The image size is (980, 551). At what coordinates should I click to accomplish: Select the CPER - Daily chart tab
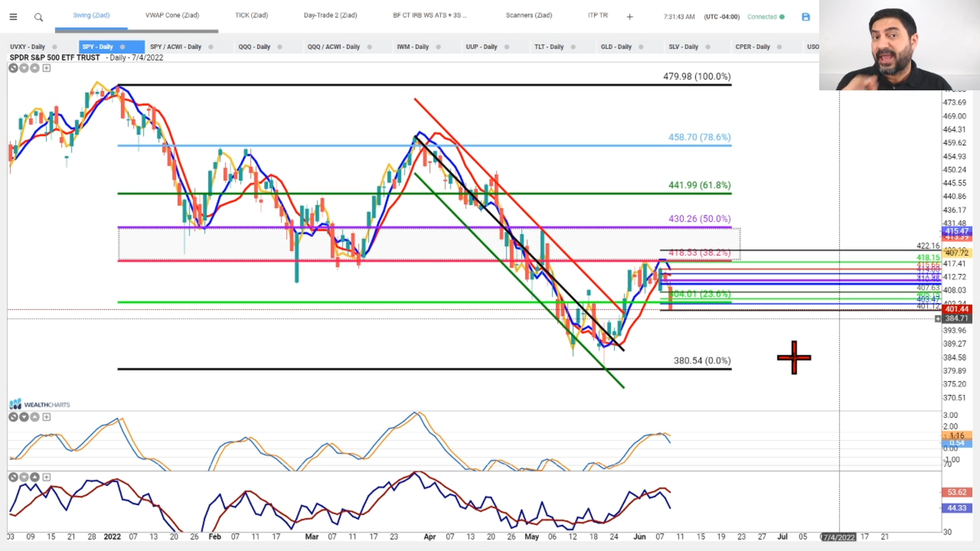point(752,47)
